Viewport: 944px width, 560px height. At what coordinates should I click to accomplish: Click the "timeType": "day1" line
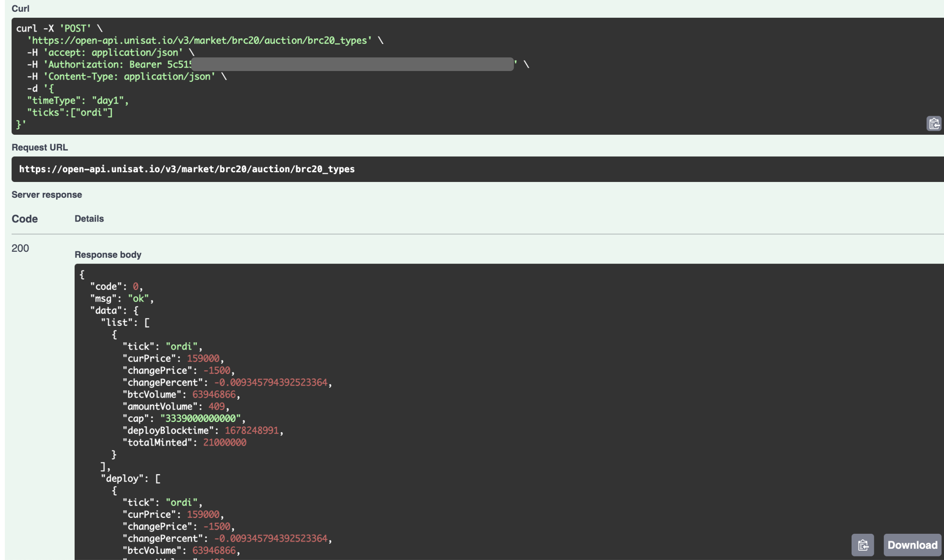pyautogui.click(x=77, y=100)
